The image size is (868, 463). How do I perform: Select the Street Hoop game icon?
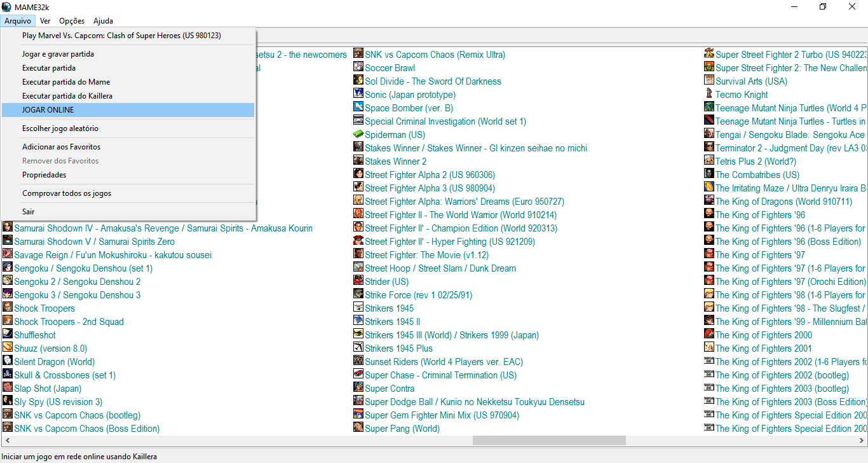click(358, 268)
